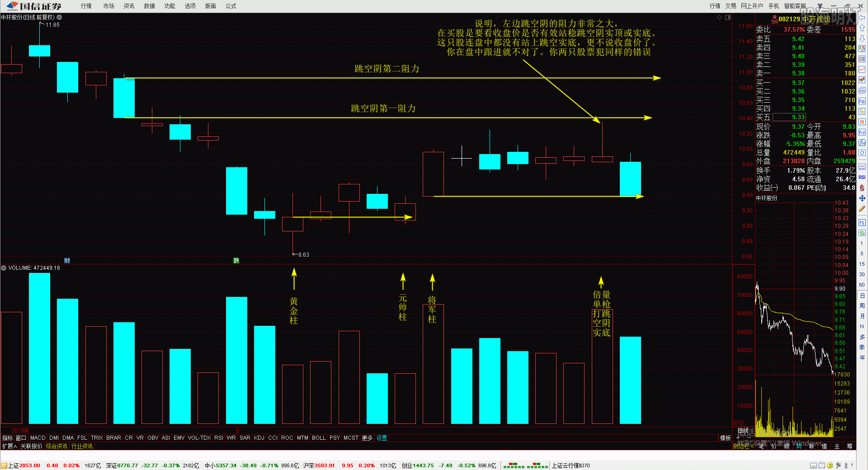Switch to the 60-minute period
868x470 pixels.
[x=862, y=285]
